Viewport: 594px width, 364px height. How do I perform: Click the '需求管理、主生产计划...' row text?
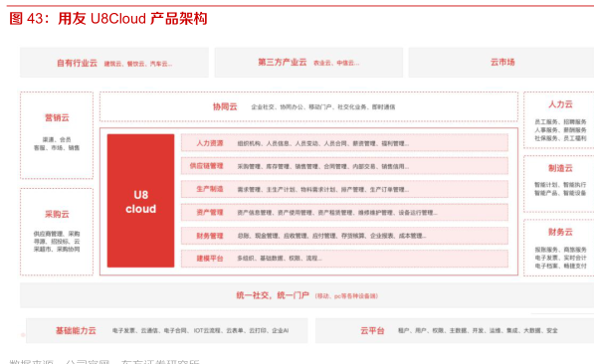[x=323, y=189]
